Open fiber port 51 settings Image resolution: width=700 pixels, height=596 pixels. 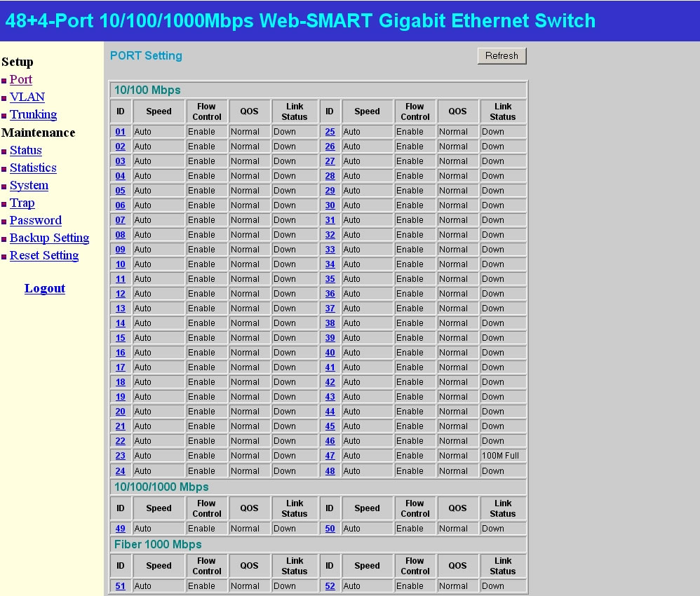point(121,586)
